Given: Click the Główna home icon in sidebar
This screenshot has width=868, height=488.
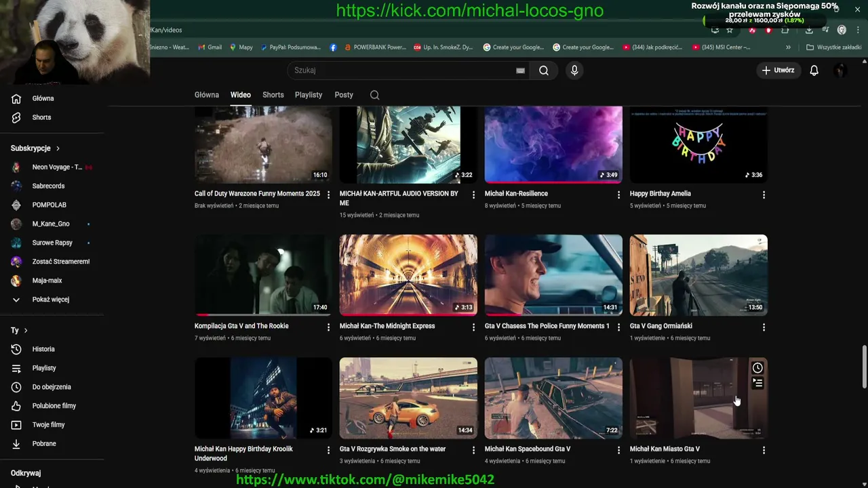Looking at the screenshot, I should coord(16,99).
